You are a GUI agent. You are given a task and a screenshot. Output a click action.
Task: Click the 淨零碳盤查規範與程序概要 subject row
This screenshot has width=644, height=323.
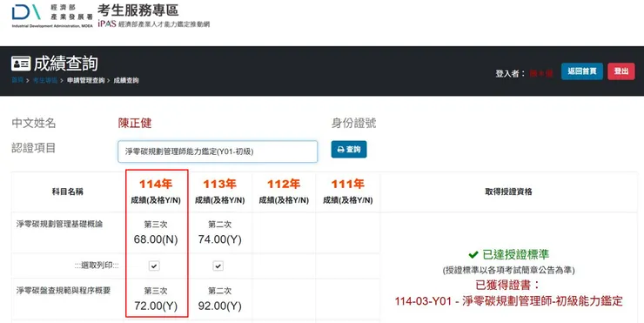[x=64, y=291]
